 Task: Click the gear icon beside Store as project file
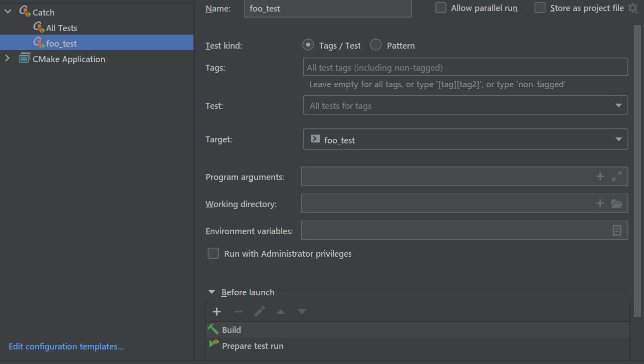coord(633,8)
